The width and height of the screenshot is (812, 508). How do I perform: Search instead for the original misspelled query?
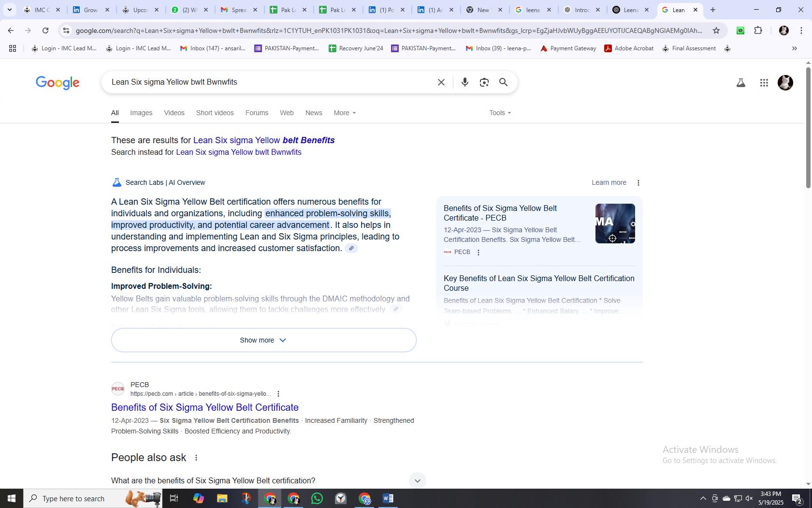click(239, 152)
